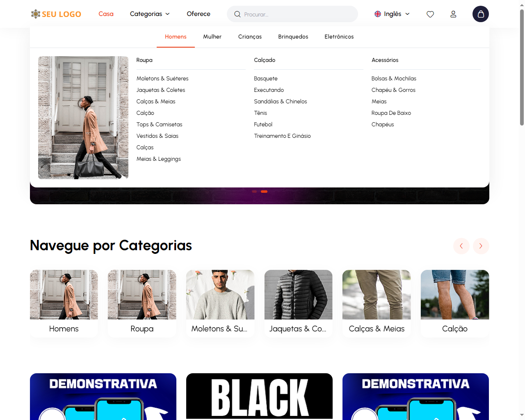The image size is (525, 420).
Task: Switch to the Mulher tab
Action: [x=212, y=37]
